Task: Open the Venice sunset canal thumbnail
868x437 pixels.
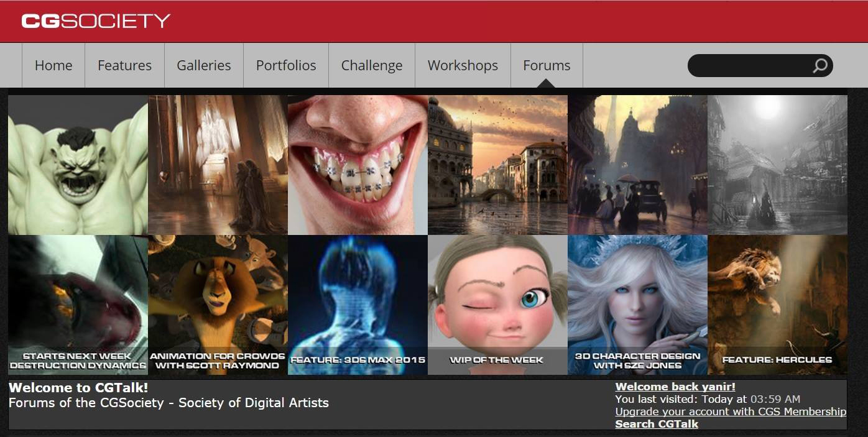Action: [497, 165]
